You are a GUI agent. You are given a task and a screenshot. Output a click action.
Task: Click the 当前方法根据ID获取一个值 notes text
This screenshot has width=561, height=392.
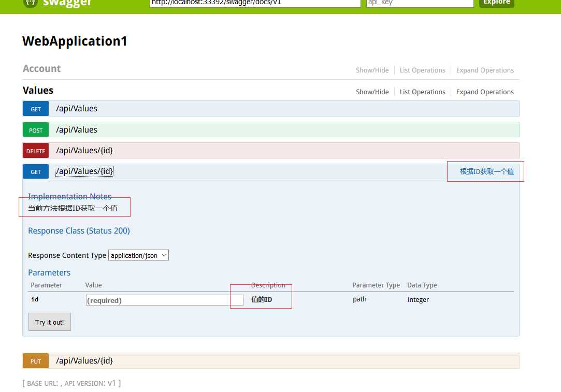point(73,208)
